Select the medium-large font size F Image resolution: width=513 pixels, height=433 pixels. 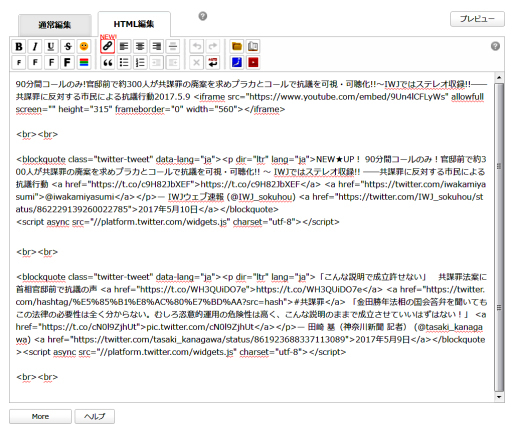point(51,63)
